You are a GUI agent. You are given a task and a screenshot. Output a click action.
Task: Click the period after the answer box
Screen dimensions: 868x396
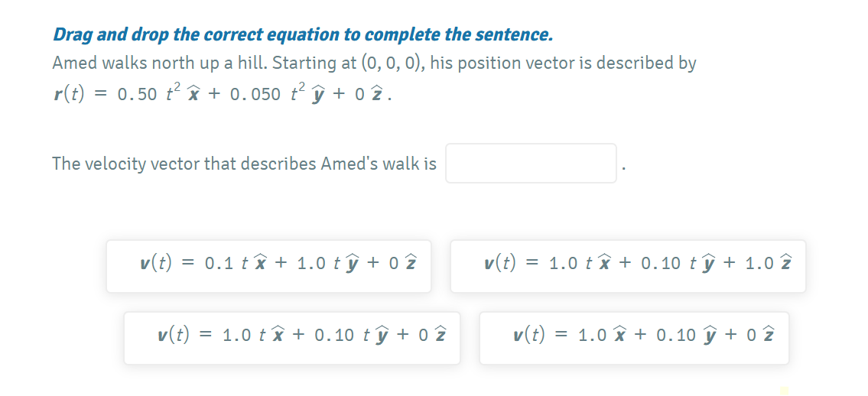click(624, 168)
